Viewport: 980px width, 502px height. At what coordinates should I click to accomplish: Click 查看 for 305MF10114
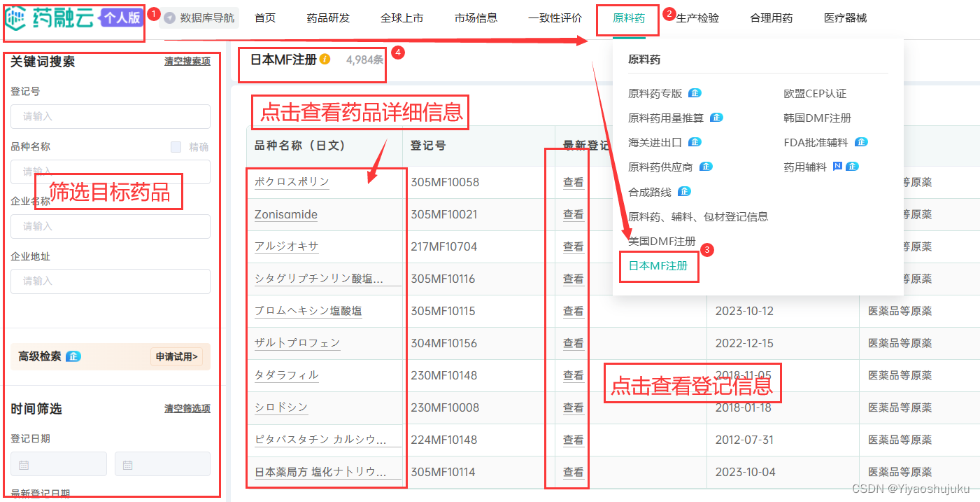click(574, 472)
